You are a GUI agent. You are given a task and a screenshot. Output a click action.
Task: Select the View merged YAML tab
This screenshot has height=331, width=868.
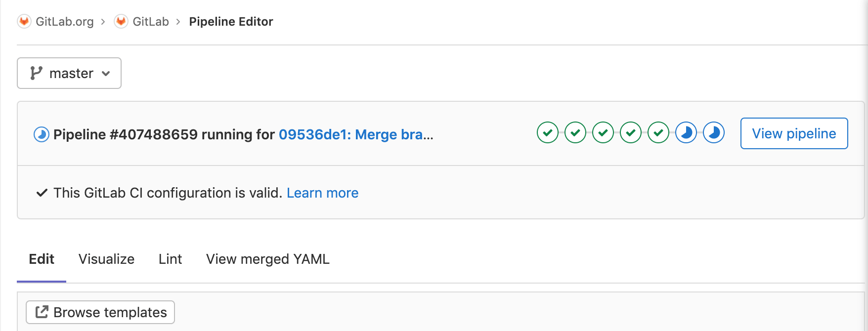(267, 259)
